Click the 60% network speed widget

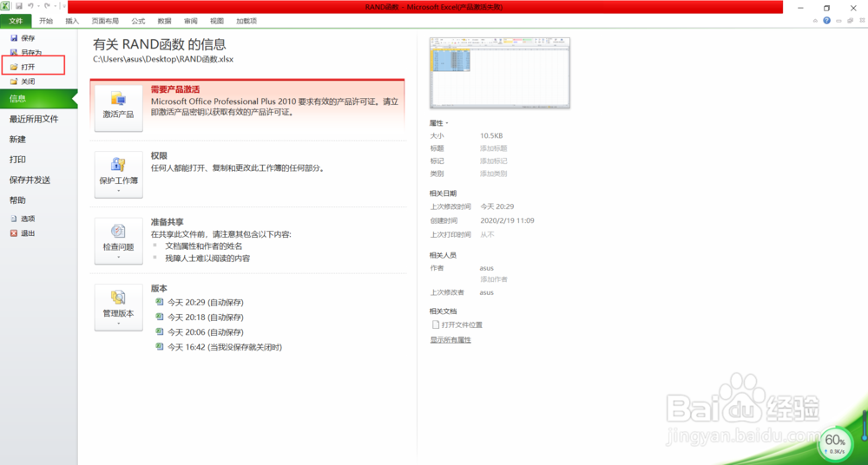coord(835,444)
